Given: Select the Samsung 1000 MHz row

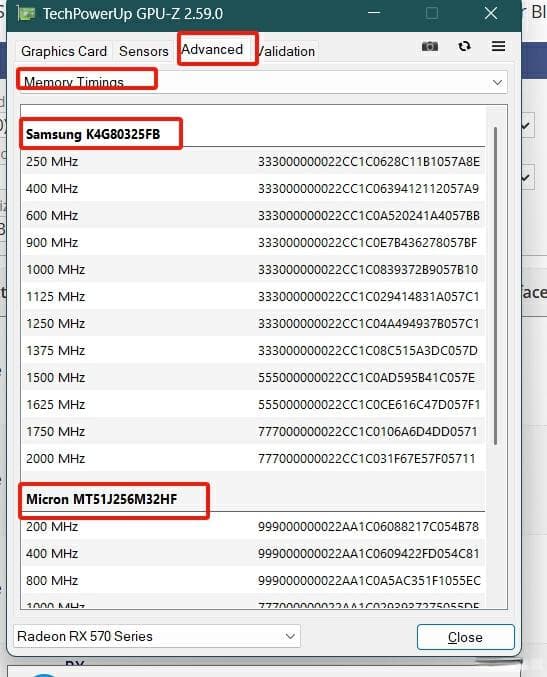Looking at the screenshot, I should 253,270.
